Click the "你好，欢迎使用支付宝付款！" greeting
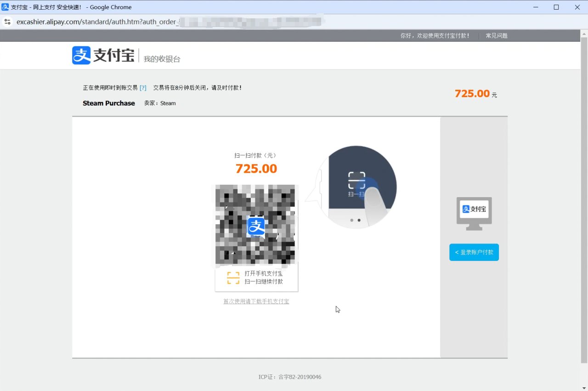The image size is (588, 391). click(x=435, y=36)
